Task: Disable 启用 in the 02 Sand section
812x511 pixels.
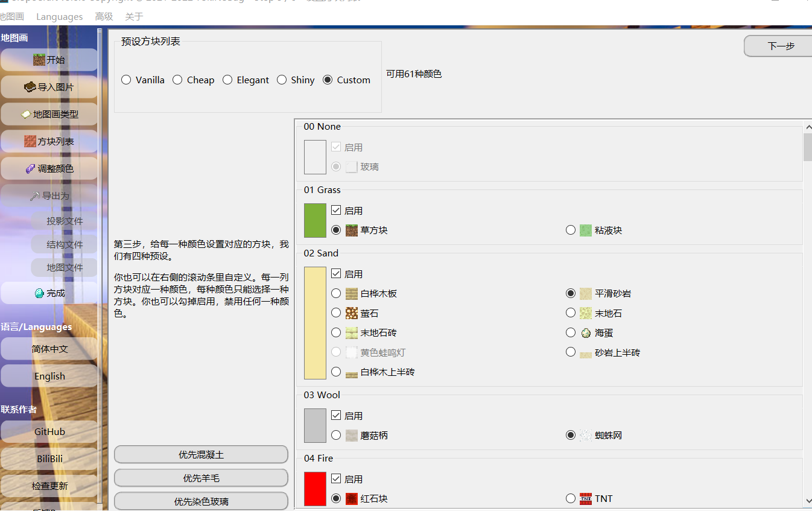Action: click(x=335, y=273)
